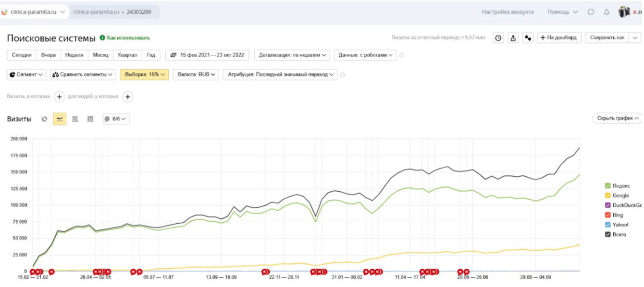Click Как использовать help link
644x287 pixels.
point(125,38)
